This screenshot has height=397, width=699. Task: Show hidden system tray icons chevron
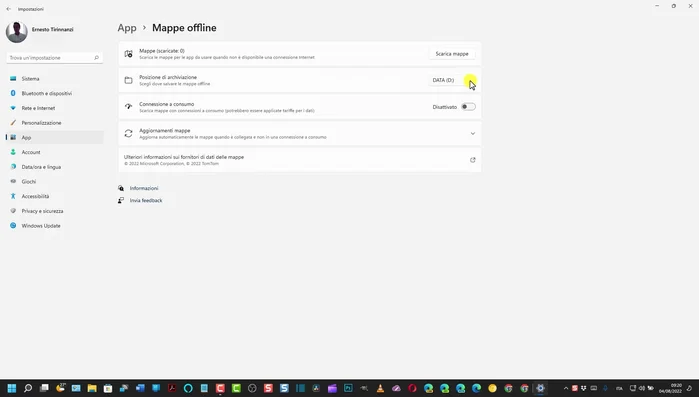point(566,388)
